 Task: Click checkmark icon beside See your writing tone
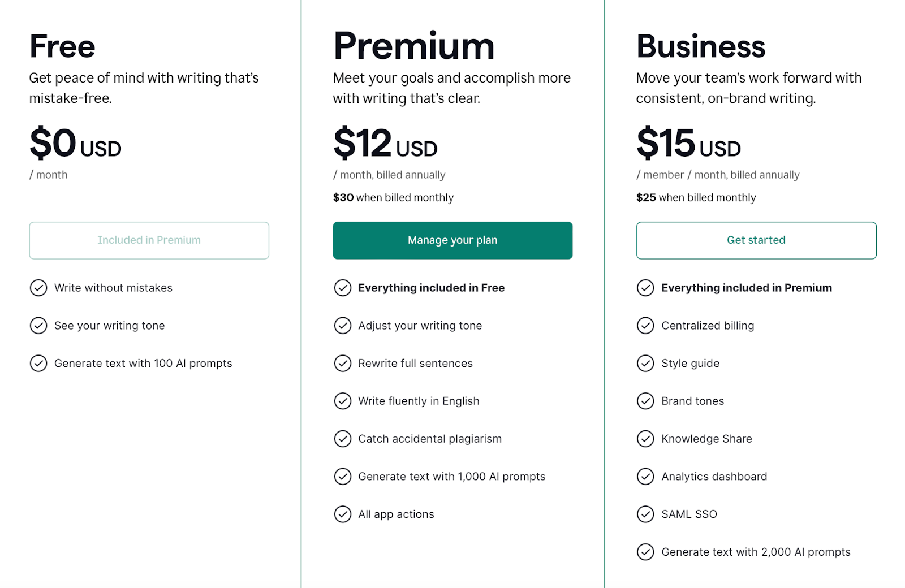pos(38,326)
